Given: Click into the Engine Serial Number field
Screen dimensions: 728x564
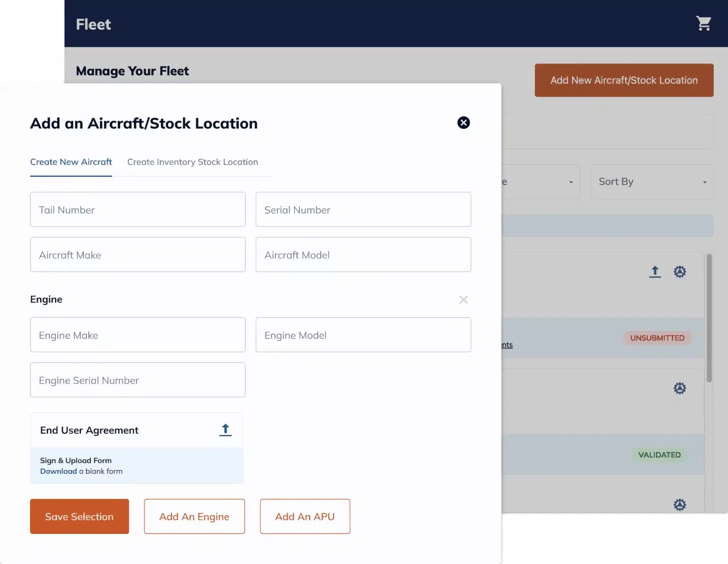Looking at the screenshot, I should 137,380.
